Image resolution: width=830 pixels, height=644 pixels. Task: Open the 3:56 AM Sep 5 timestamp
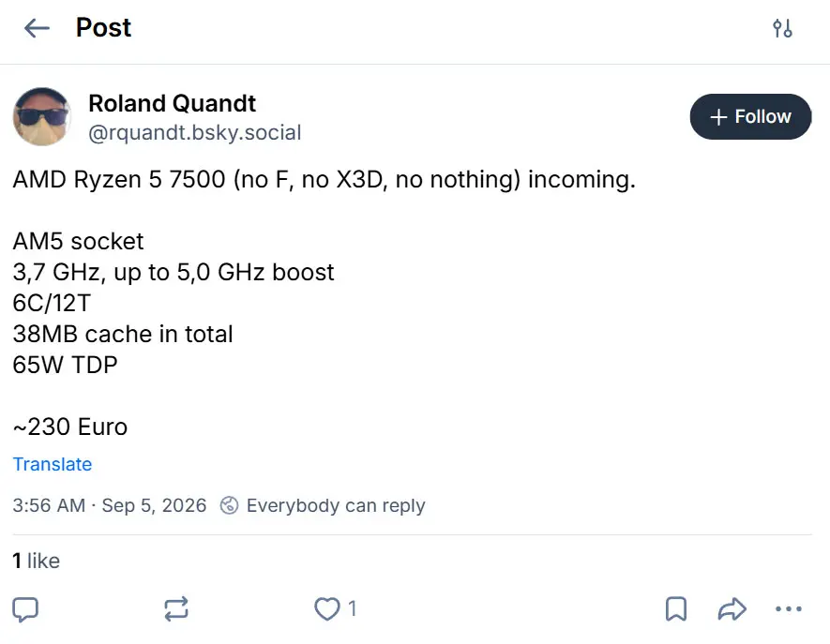[x=110, y=505]
